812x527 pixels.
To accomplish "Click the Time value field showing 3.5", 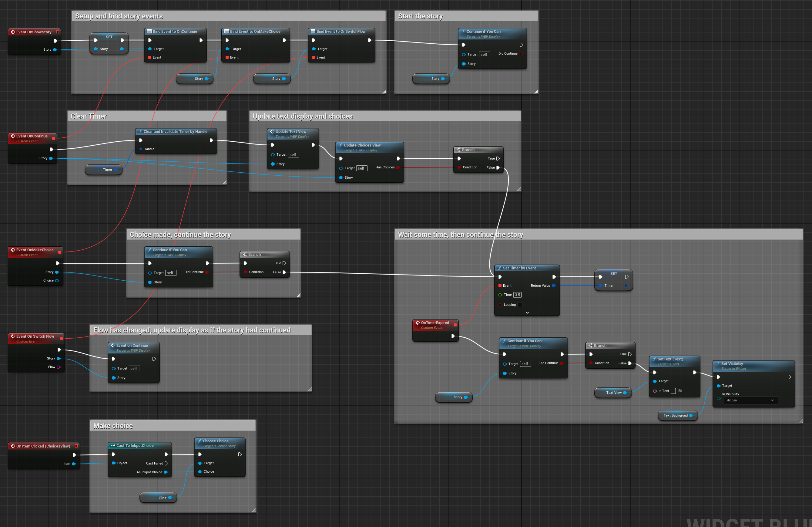I will [517, 295].
